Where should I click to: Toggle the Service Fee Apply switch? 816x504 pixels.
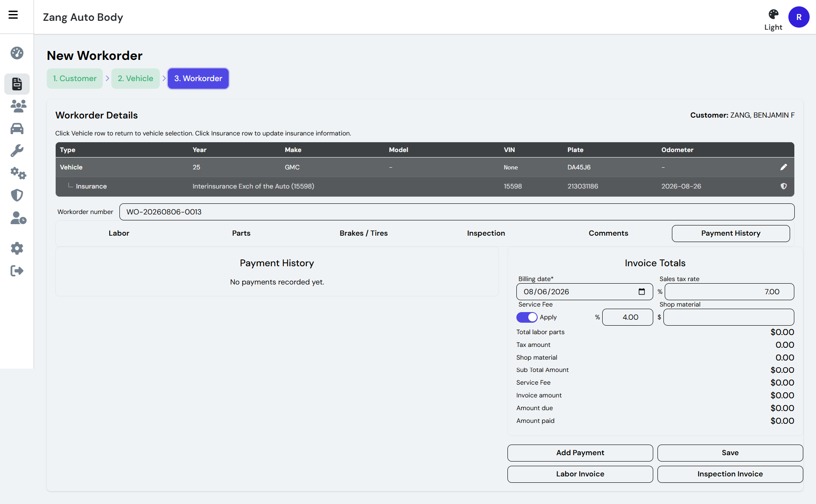point(527,317)
